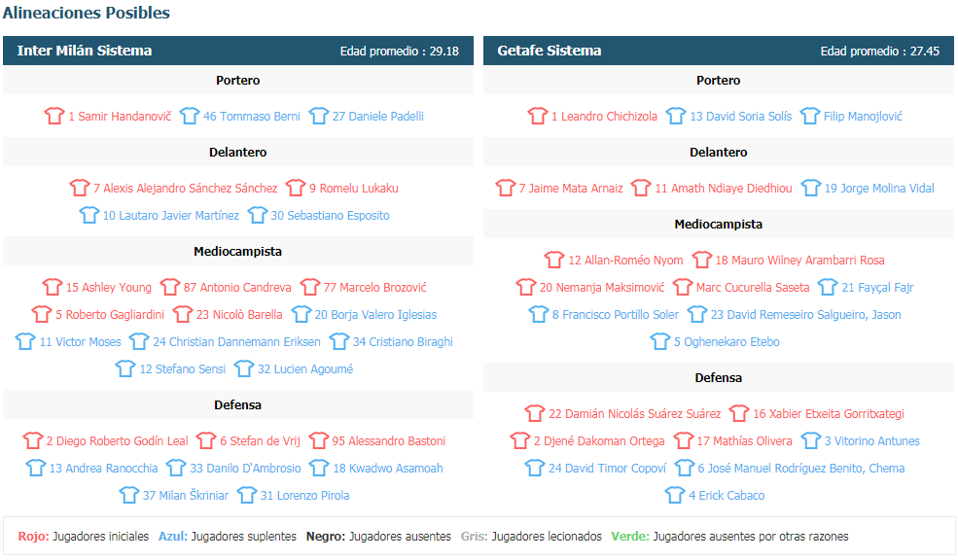Click the blue shirt icon beside Milan Škriniar
Viewport: 958px width, 560px height.
[x=129, y=495]
